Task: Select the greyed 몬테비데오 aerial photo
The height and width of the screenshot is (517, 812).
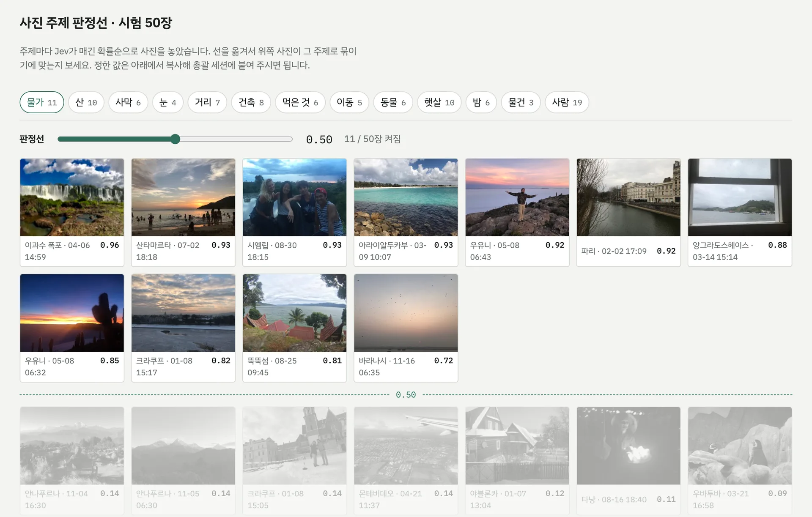Action: 406,446
